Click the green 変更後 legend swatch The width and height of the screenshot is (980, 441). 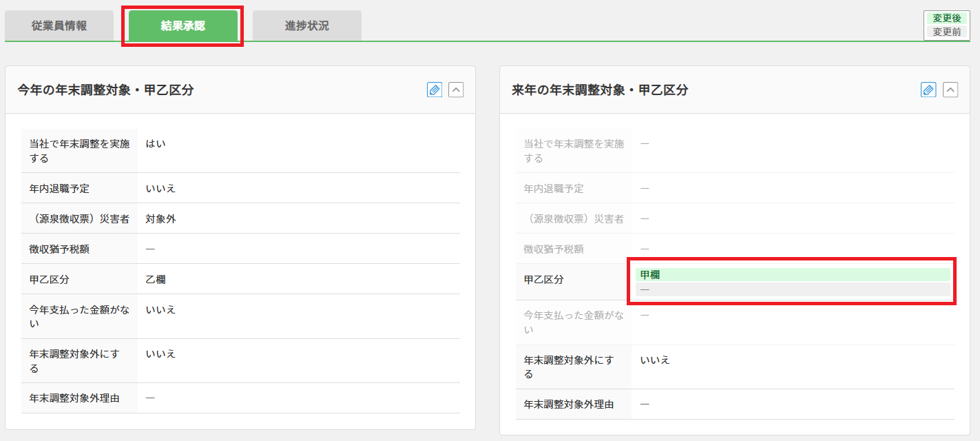pyautogui.click(x=946, y=19)
